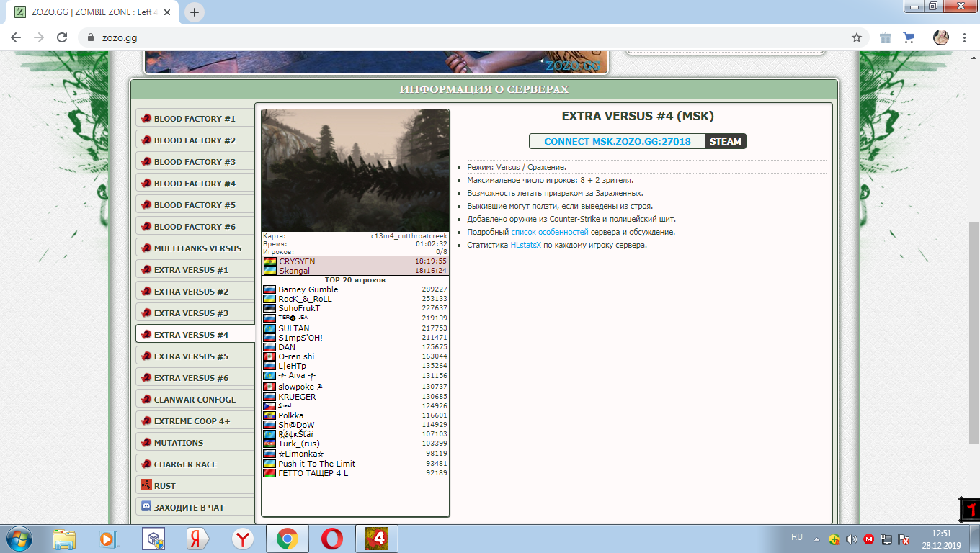The width and height of the screenshot is (980, 553).
Task: Show hidden system tray icons
Action: pyautogui.click(x=816, y=539)
